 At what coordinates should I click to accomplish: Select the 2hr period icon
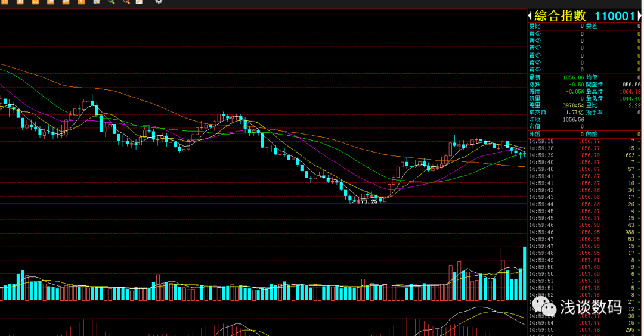51,2
